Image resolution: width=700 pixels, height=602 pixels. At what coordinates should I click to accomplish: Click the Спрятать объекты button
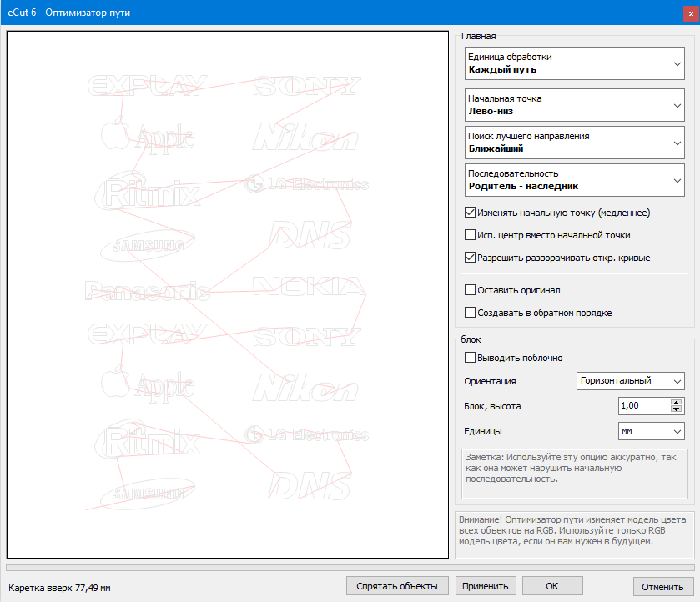397,586
